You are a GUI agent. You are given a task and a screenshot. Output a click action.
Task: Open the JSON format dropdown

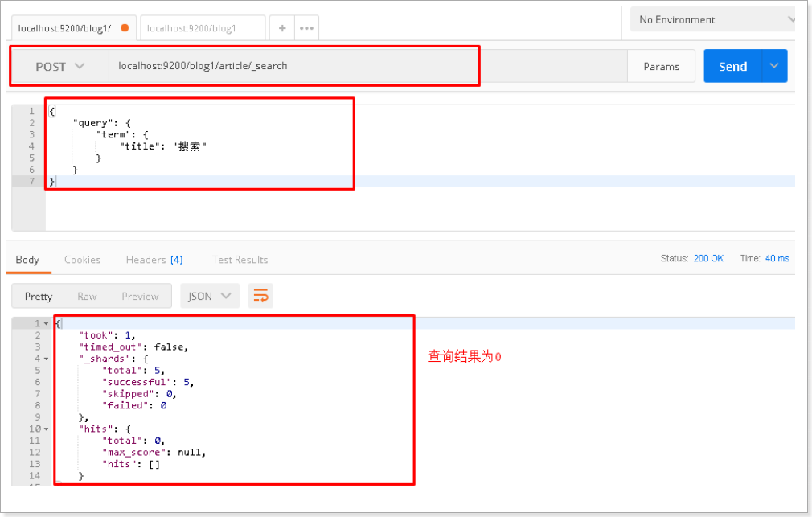click(x=210, y=297)
